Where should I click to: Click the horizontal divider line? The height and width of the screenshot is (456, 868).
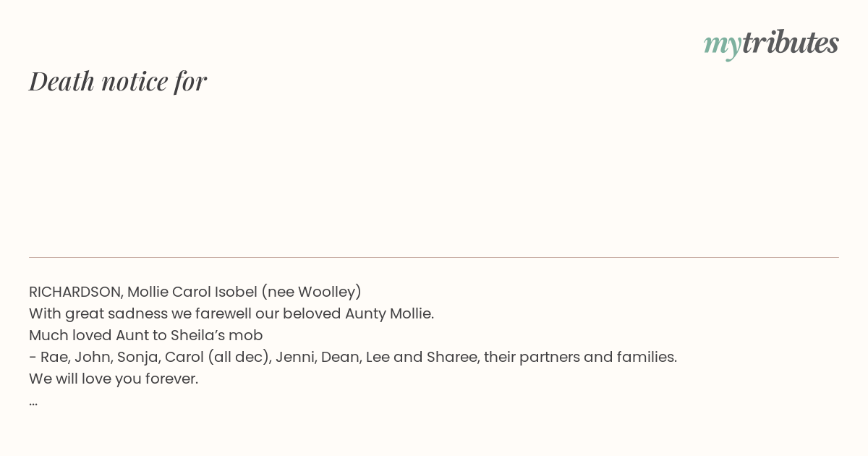tap(434, 257)
